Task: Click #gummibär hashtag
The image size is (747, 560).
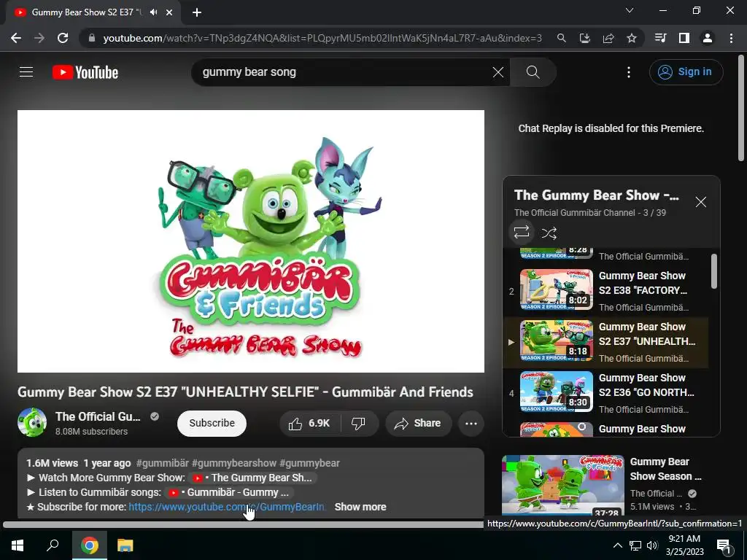Action: (x=163, y=463)
